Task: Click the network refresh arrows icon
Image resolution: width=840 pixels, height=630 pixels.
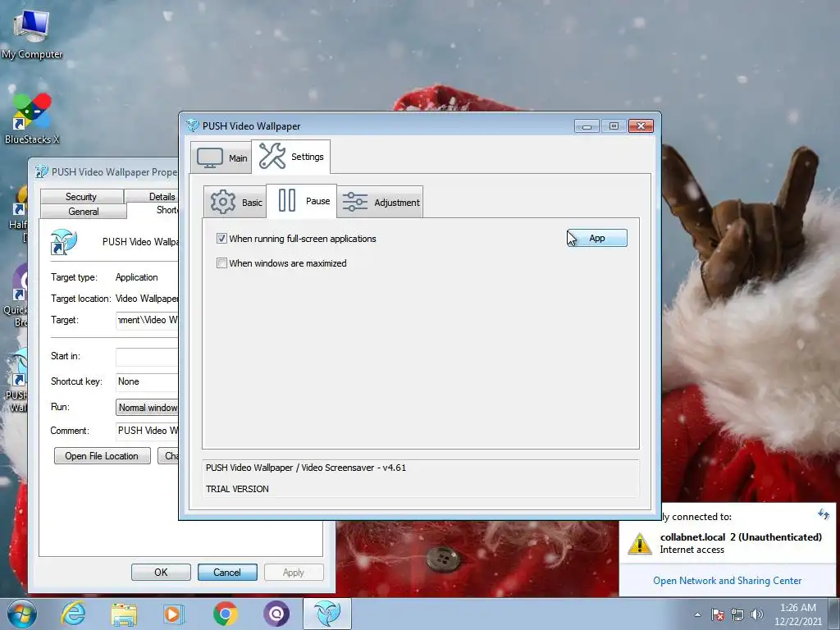Action: [x=824, y=515]
